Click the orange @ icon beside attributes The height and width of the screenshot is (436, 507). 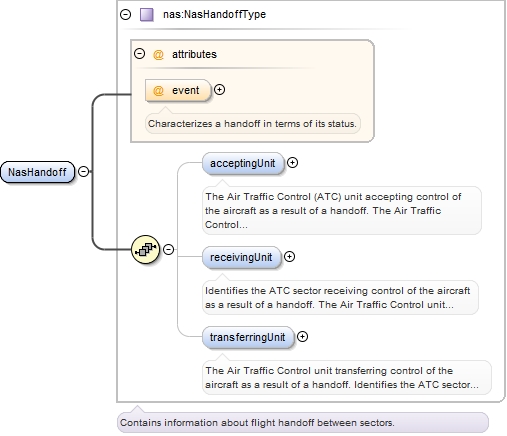tap(158, 54)
